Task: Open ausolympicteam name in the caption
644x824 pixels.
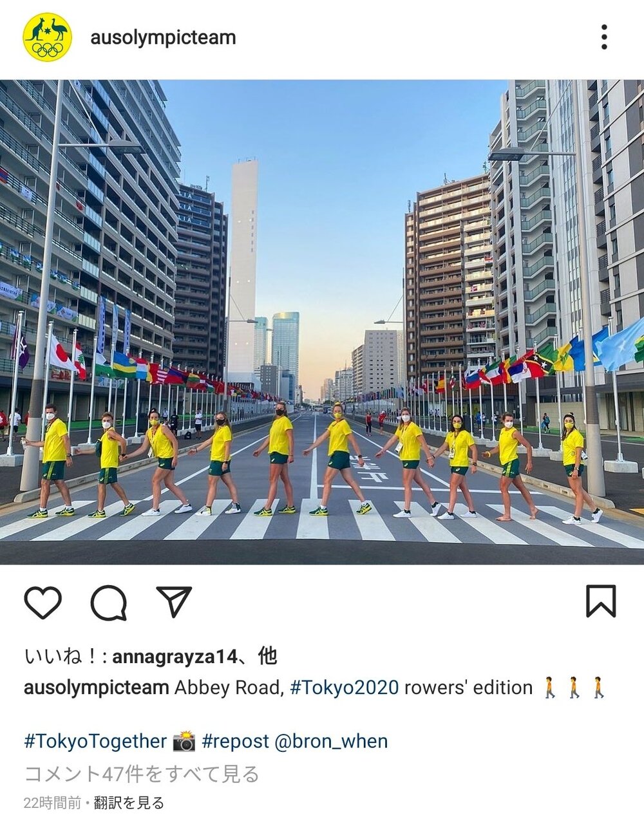Action: coord(97,688)
